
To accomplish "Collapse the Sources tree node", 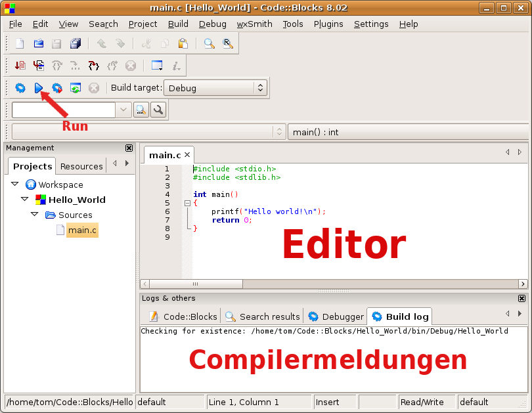I will (x=34, y=215).
